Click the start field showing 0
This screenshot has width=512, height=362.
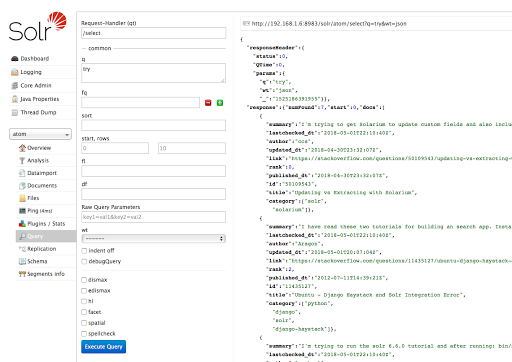tap(115, 148)
